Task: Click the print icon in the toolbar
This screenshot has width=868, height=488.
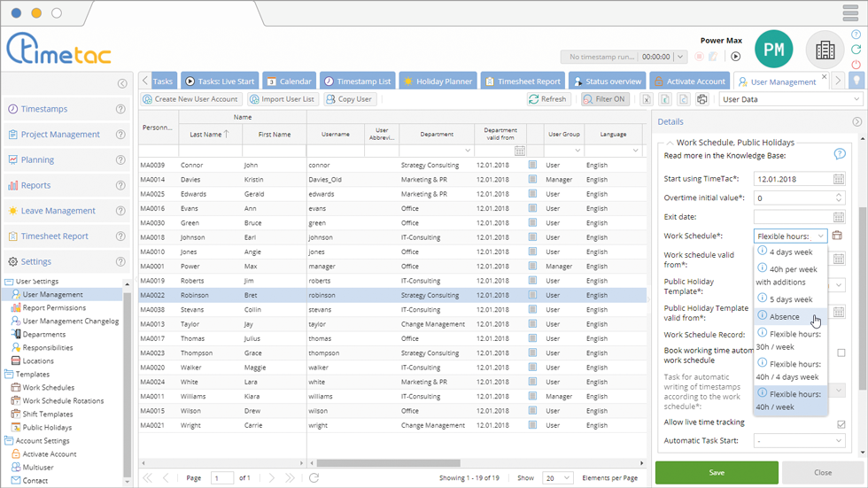Action: (702, 99)
